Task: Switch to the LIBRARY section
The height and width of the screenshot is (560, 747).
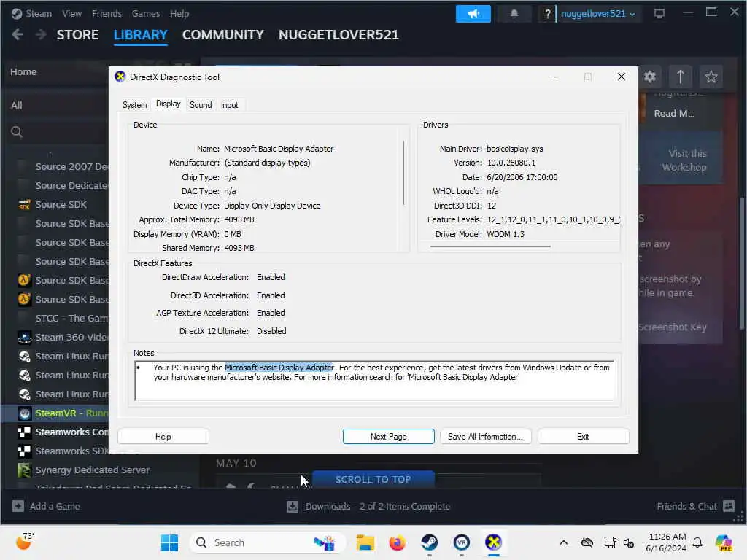Action: [141, 35]
